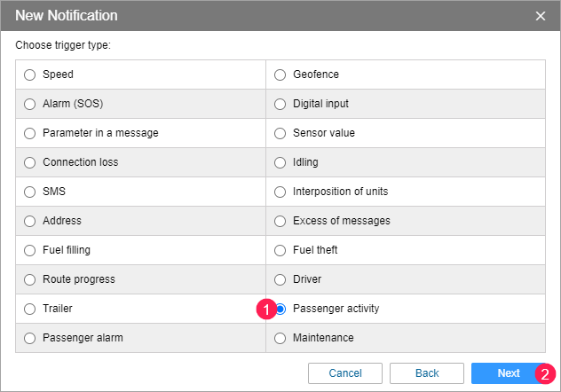
Task: Select the Geofence trigger type
Action: [x=280, y=74]
